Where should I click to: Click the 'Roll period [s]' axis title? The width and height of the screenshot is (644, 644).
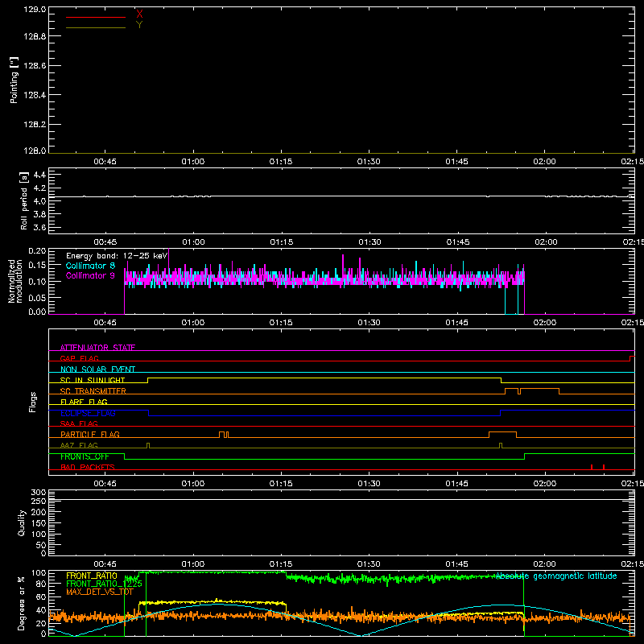pos(24,200)
